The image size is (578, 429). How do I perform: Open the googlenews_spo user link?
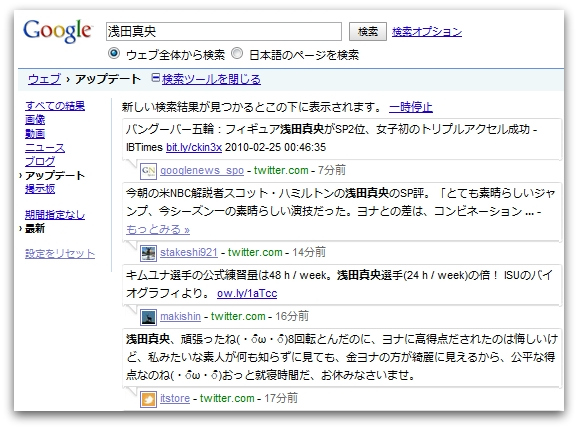202,170
